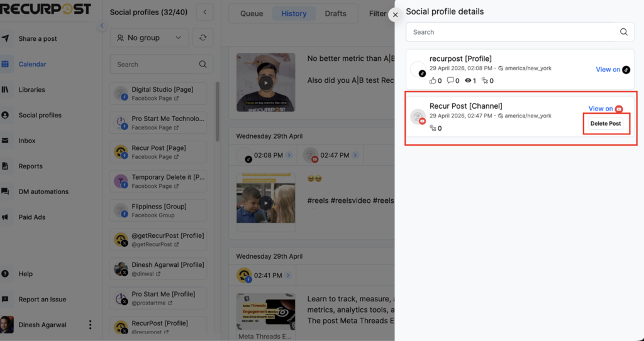Open external link next to @prostartme

tap(170, 303)
